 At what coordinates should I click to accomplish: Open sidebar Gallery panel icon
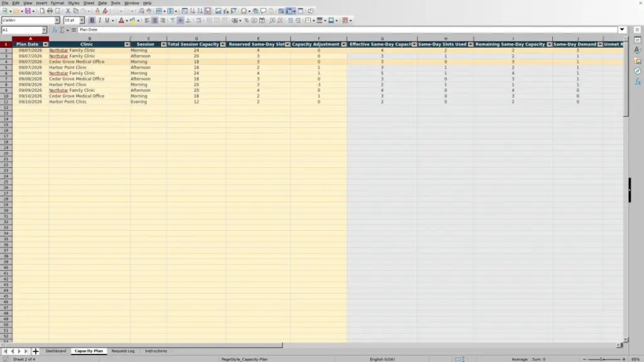[x=638, y=61]
